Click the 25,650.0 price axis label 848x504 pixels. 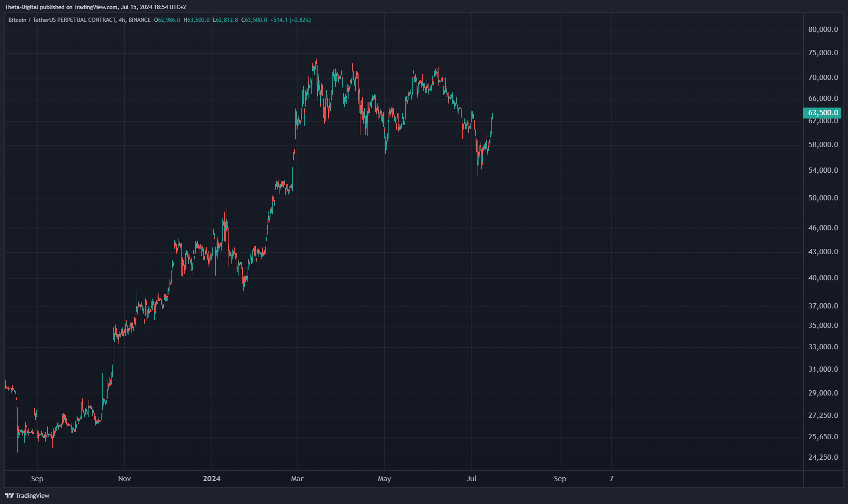[x=823, y=437]
